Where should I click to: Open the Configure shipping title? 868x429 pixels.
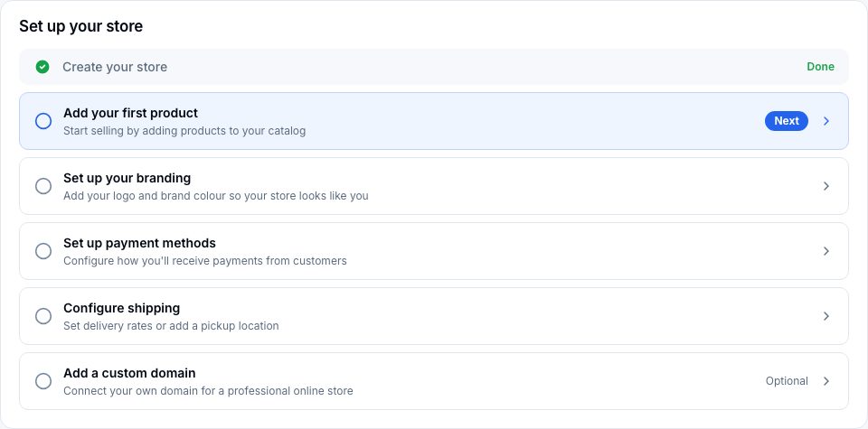click(x=122, y=308)
